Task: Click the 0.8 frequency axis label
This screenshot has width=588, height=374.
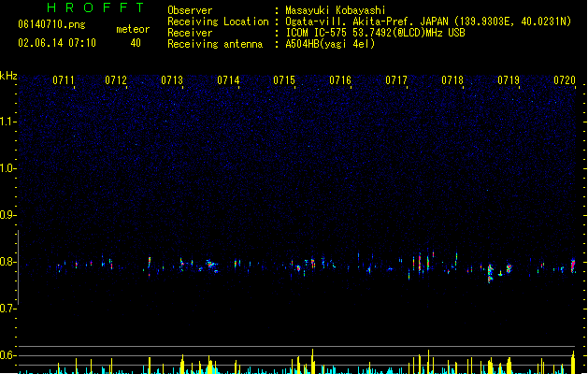Action: click(7, 262)
